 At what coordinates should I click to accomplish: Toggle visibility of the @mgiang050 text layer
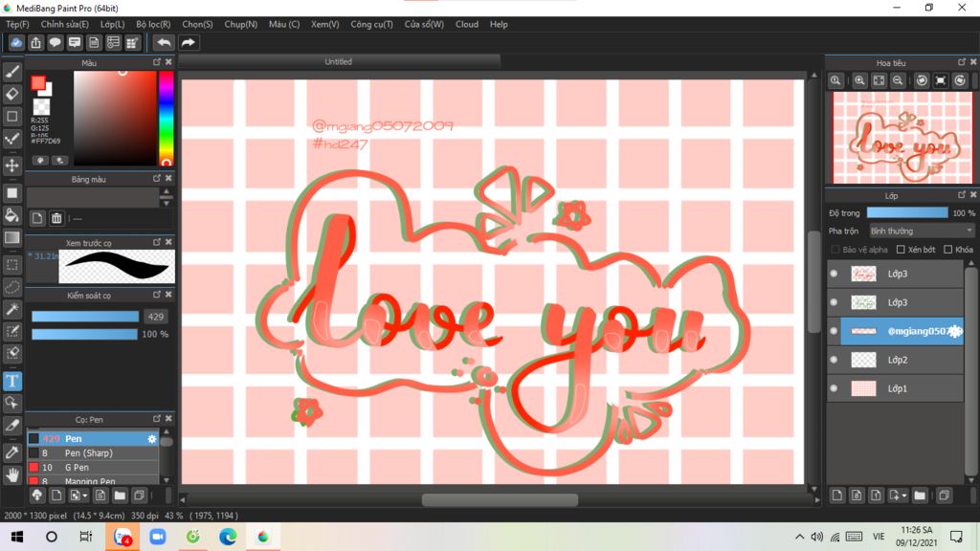click(x=834, y=331)
